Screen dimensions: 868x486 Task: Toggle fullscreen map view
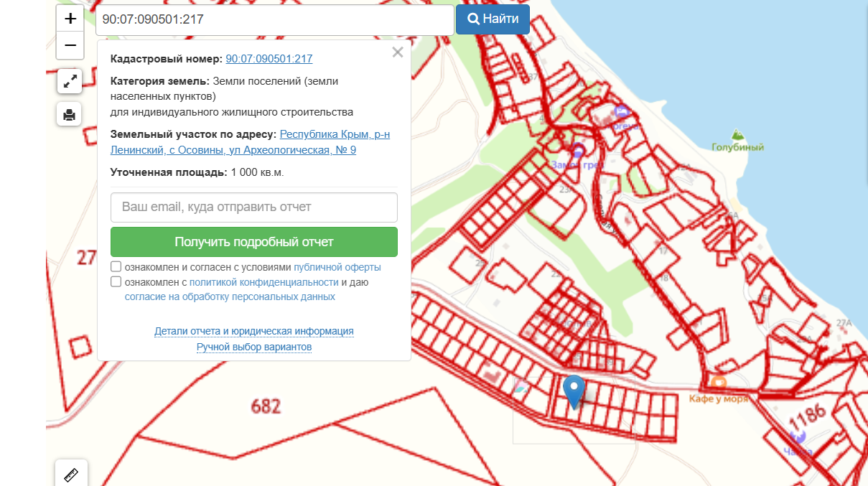(70, 82)
